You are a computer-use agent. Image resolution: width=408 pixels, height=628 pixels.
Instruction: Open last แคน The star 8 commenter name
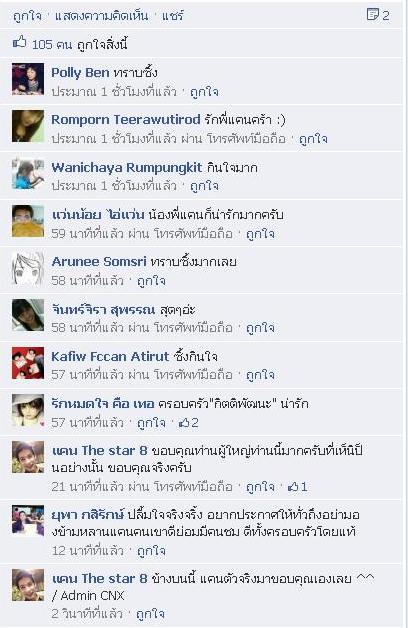(99, 578)
